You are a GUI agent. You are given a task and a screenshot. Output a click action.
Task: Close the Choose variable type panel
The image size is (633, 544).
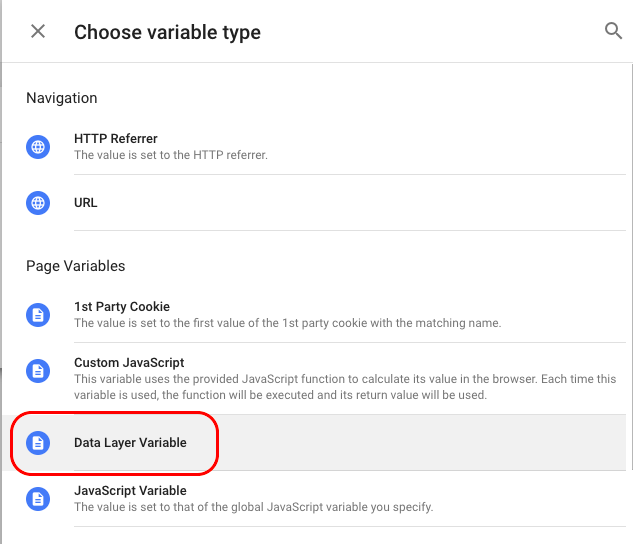point(38,31)
